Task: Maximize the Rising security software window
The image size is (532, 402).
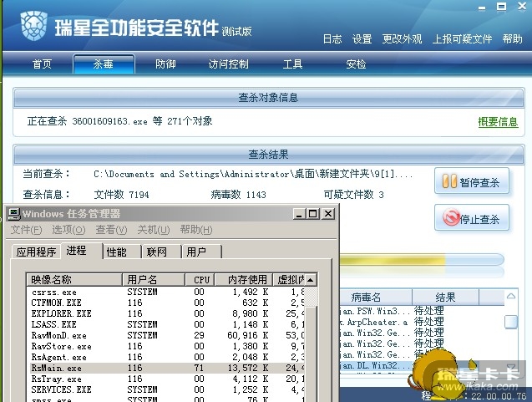Action: coord(501,7)
